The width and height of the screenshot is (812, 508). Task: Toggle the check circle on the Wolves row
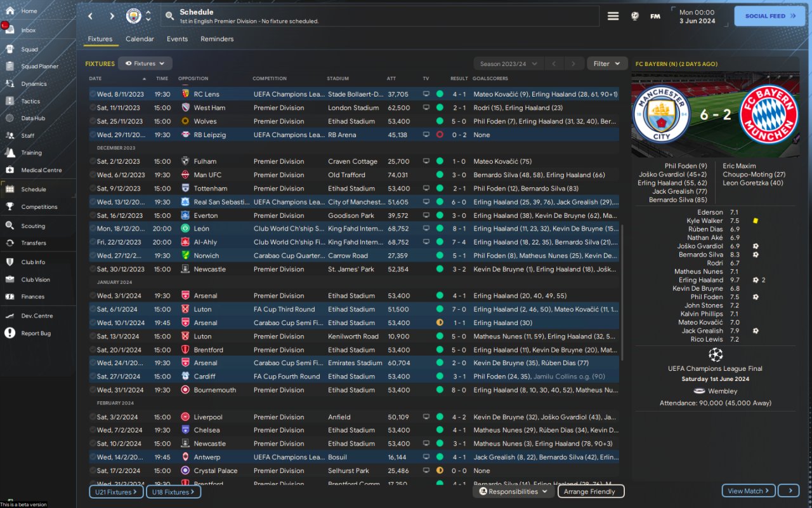(x=93, y=121)
